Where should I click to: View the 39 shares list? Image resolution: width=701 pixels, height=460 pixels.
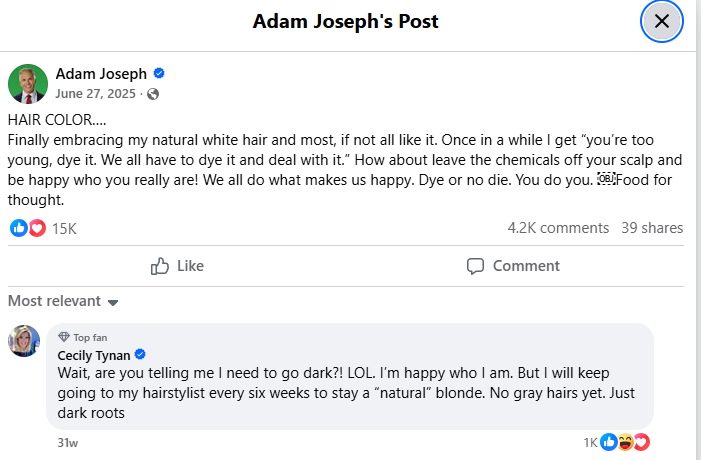click(652, 228)
